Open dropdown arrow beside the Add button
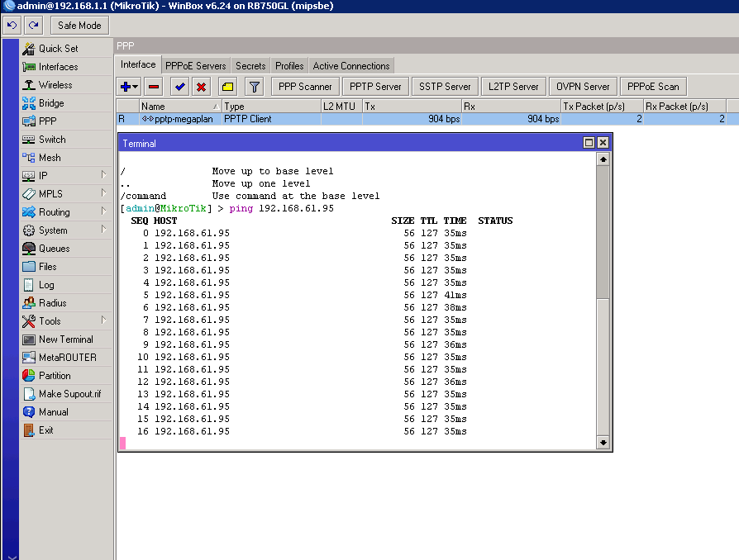Screen dimensions: 739x560 point(136,87)
